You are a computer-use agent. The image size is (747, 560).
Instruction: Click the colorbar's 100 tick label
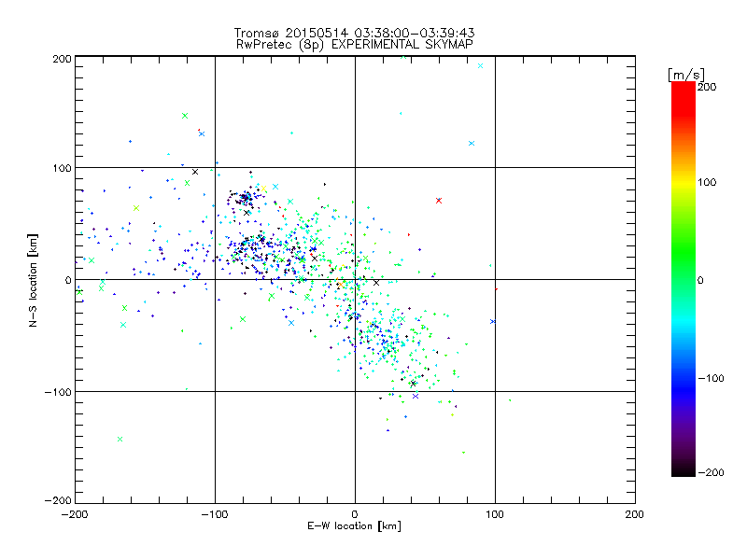point(707,182)
